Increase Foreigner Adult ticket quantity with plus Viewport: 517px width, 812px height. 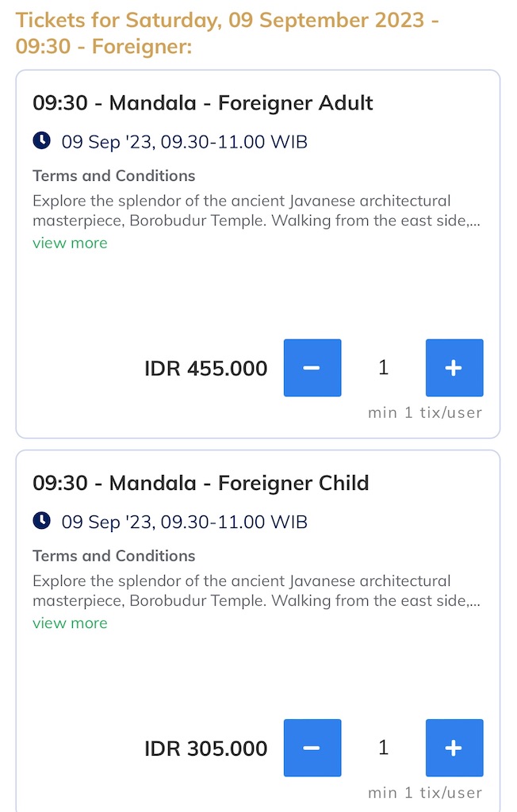[454, 368]
